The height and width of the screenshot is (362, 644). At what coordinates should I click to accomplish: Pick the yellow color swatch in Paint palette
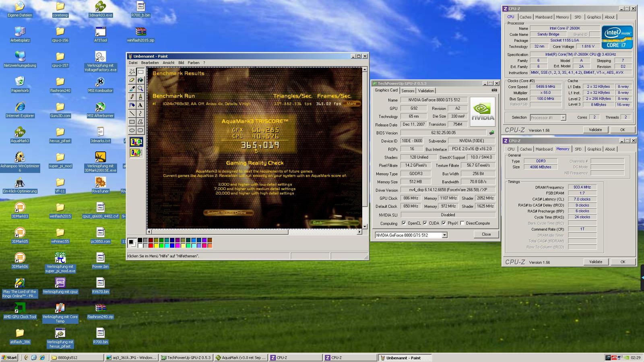coord(156,245)
